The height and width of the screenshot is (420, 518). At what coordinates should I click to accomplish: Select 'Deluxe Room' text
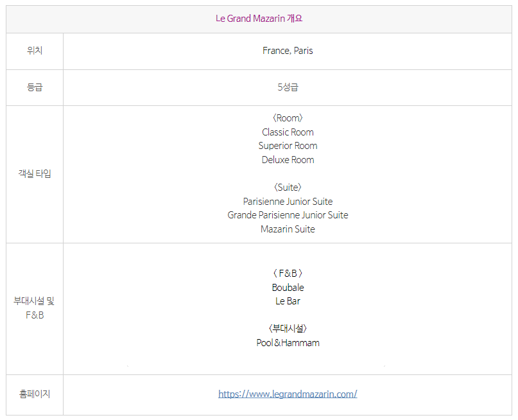tap(288, 160)
